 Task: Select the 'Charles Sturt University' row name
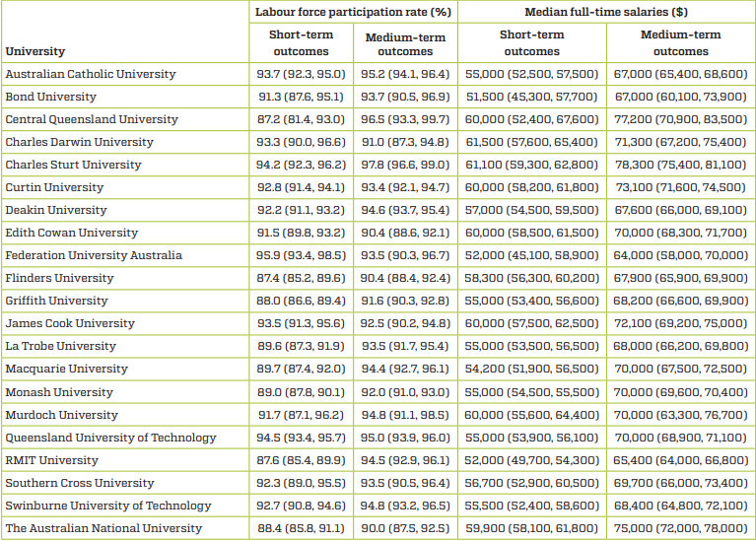point(73,165)
